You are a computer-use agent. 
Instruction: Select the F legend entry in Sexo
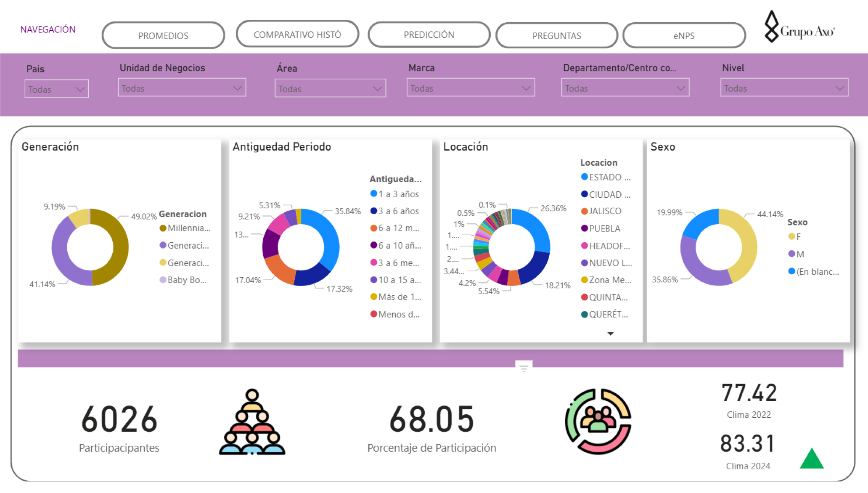[794, 237]
